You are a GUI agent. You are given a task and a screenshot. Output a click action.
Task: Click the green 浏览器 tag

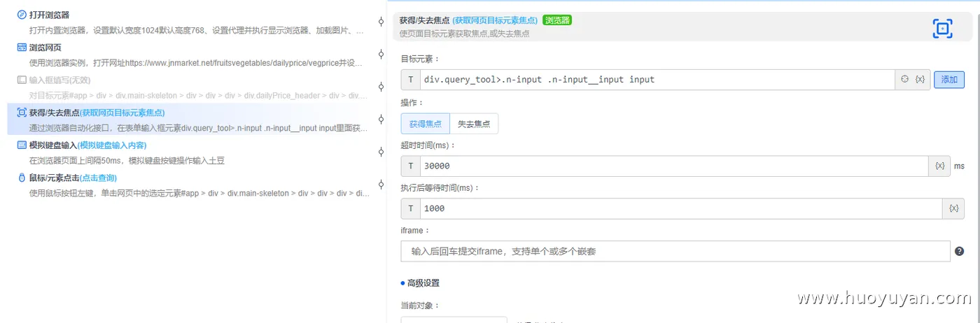click(557, 20)
